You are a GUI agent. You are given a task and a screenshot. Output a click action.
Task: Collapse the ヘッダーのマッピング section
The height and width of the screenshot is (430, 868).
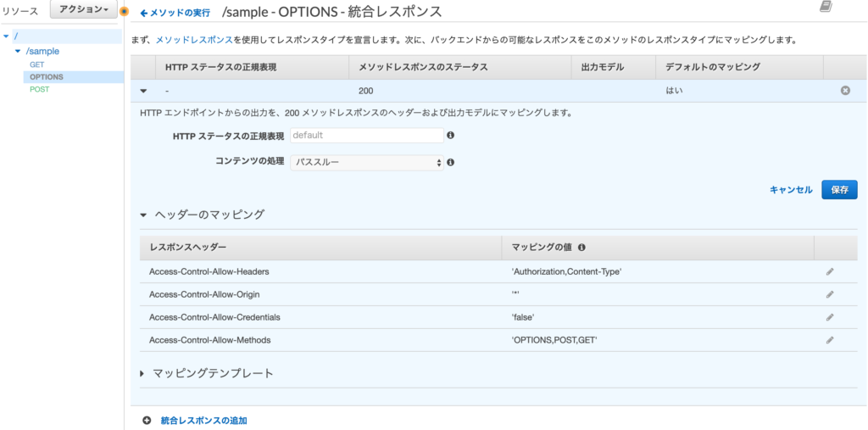tap(144, 215)
